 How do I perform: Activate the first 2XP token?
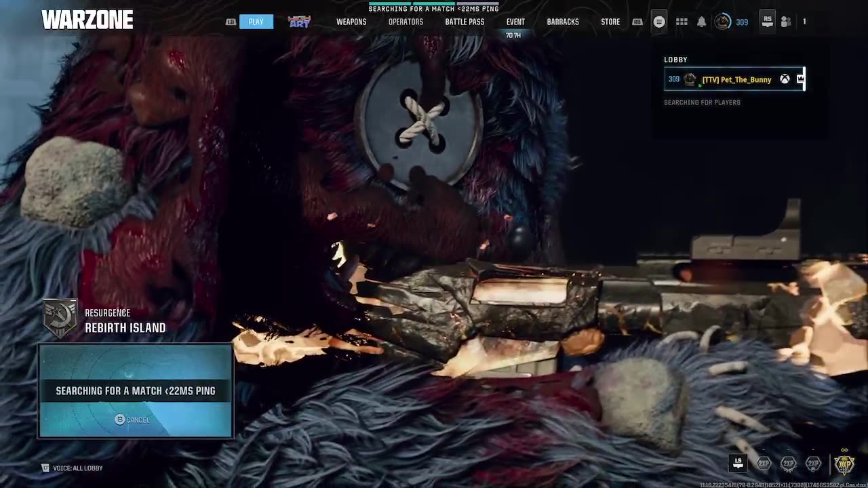coord(764,464)
